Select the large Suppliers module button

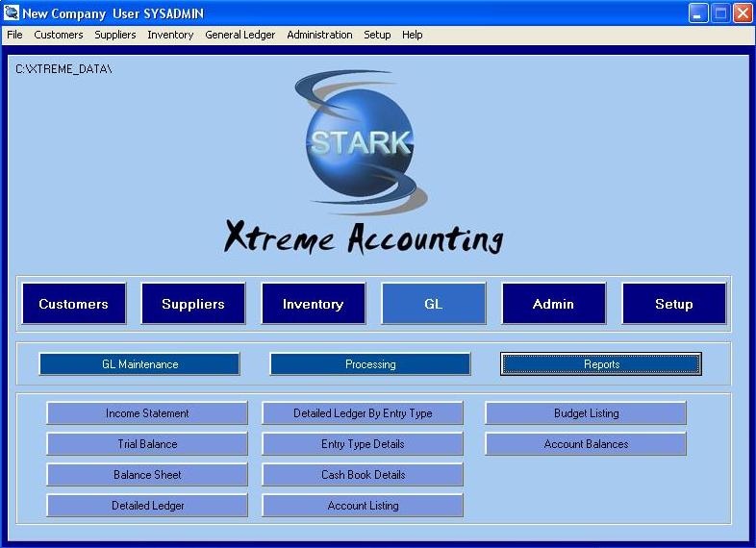[x=193, y=304]
